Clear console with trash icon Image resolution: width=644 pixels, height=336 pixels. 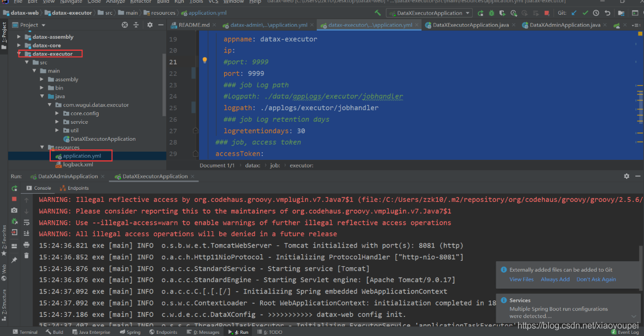(26, 255)
